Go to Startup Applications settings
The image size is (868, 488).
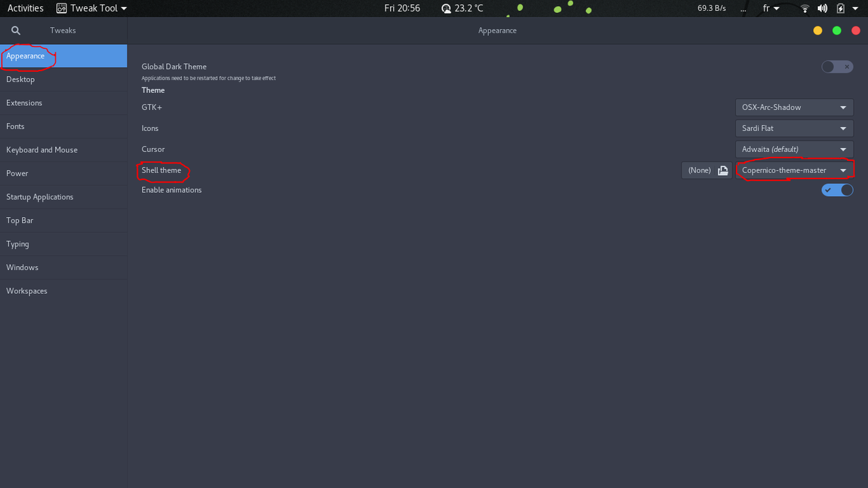pos(40,197)
